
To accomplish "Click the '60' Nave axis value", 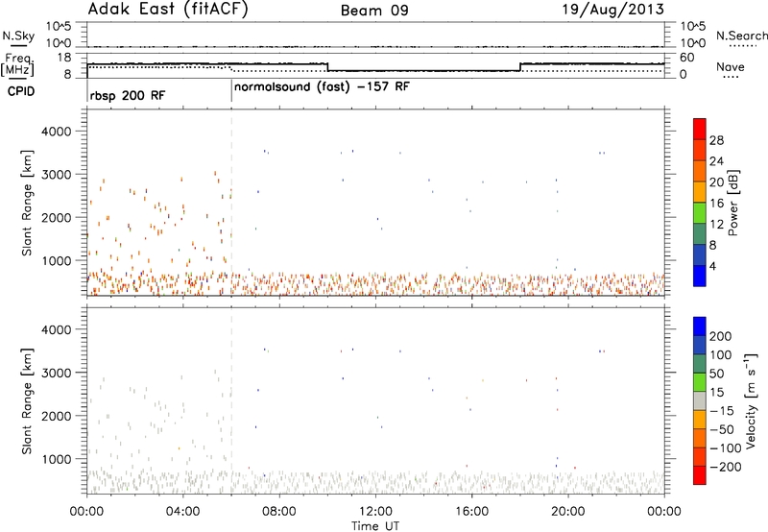I will (687, 58).
